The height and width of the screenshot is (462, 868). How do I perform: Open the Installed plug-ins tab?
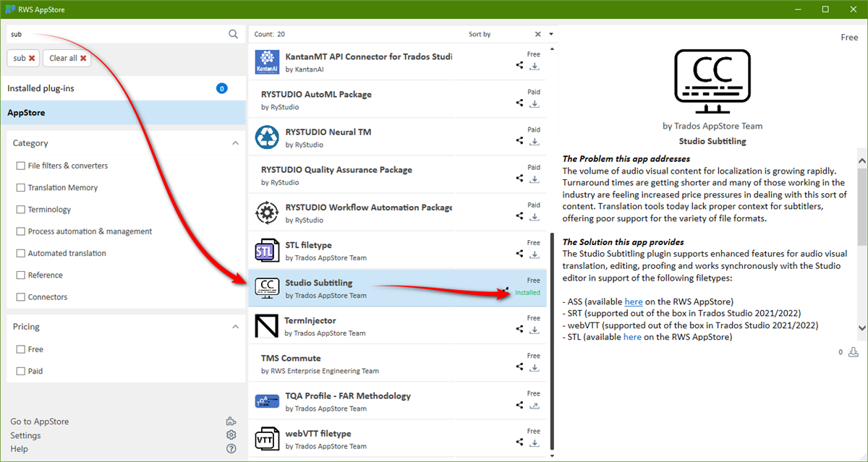[x=124, y=88]
